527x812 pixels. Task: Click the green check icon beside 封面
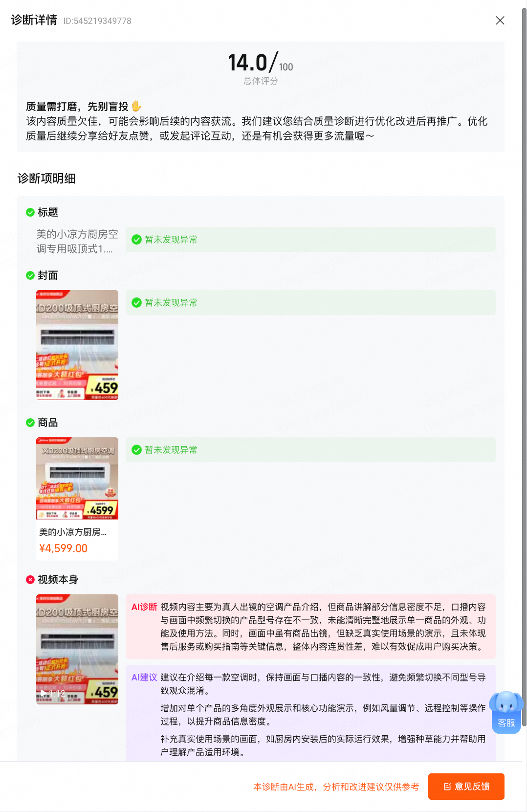[x=30, y=275]
